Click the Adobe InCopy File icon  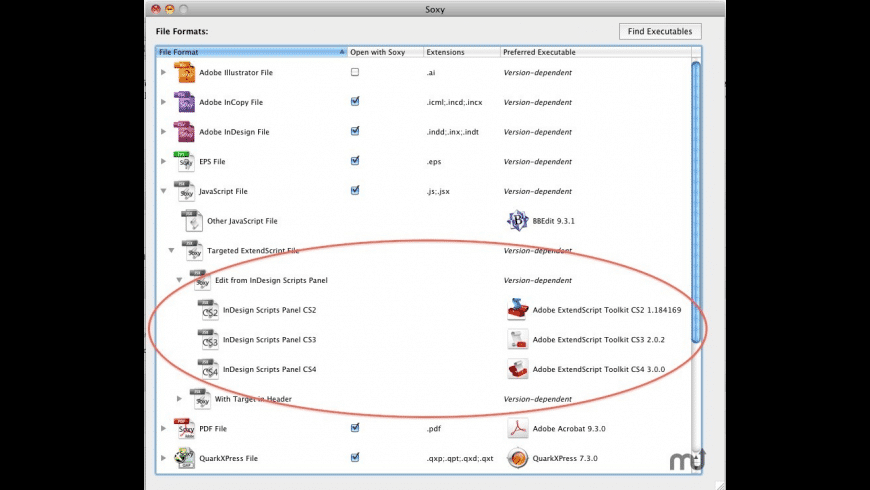pyautogui.click(x=184, y=102)
